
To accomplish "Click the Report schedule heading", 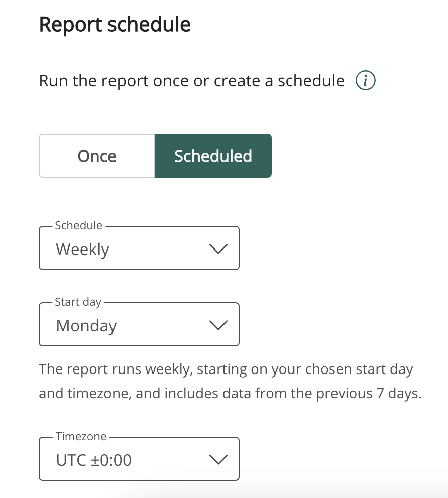I will pyautogui.click(x=115, y=25).
